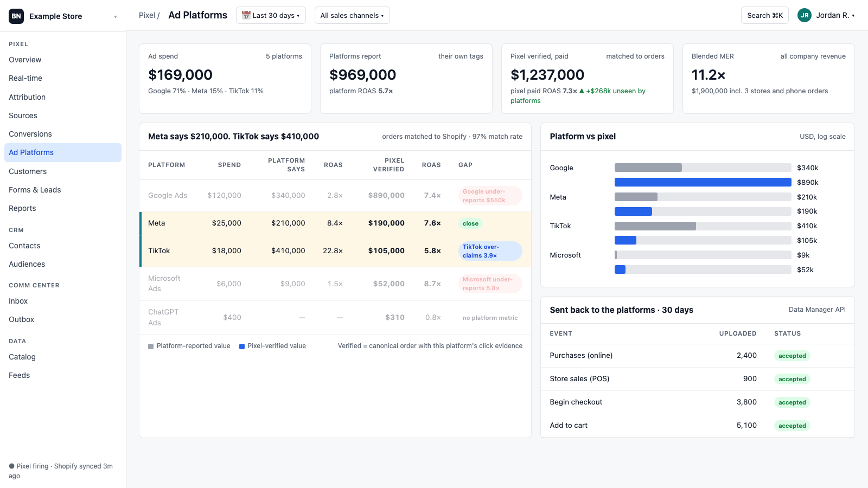Click the grey platform-reported legend square

click(151, 346)
